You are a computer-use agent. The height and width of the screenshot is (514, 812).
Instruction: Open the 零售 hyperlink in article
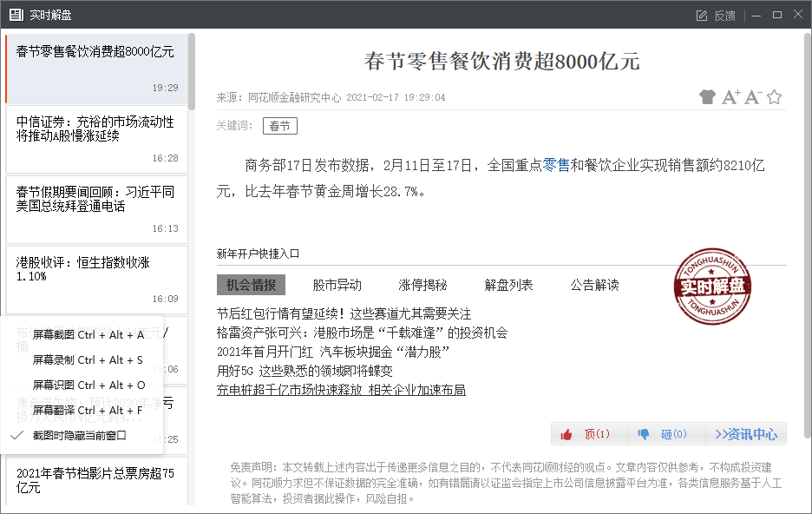pyautogui.click(x=556, y=165)
